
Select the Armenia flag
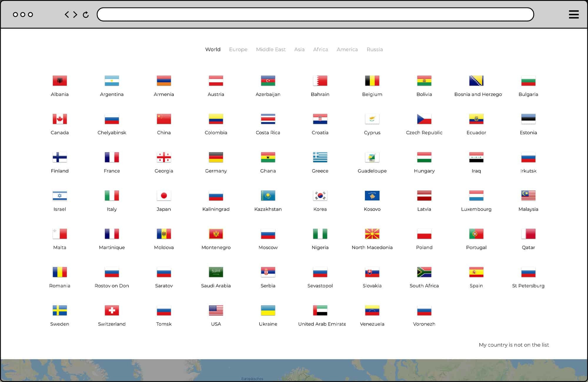(x=164, y=81)
